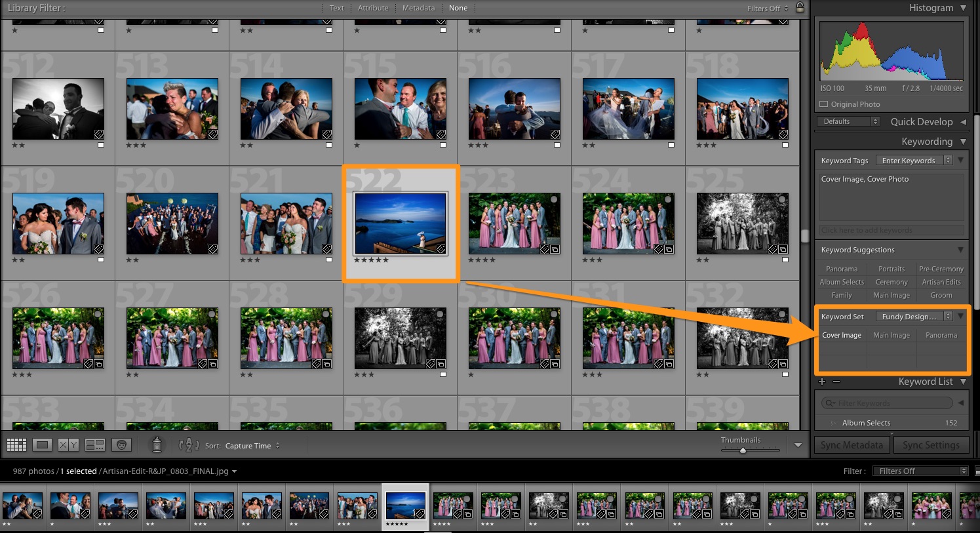Toggle the Cover Image keyword in Keyword Set

pyautogui.click(x=842, y=335)
